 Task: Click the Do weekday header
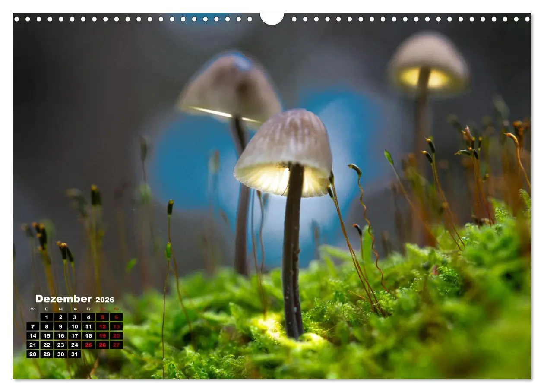[74, 309]
